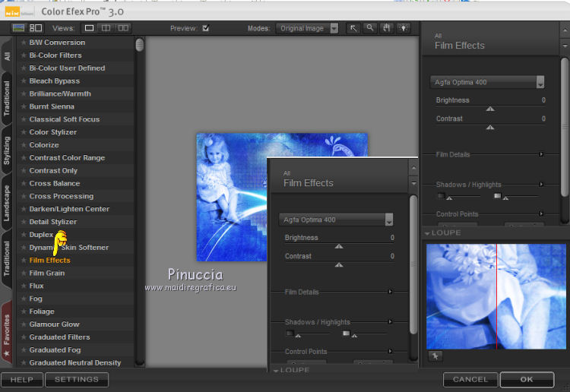
Task: Click the Nik Software logo
Action: point(12,11)
